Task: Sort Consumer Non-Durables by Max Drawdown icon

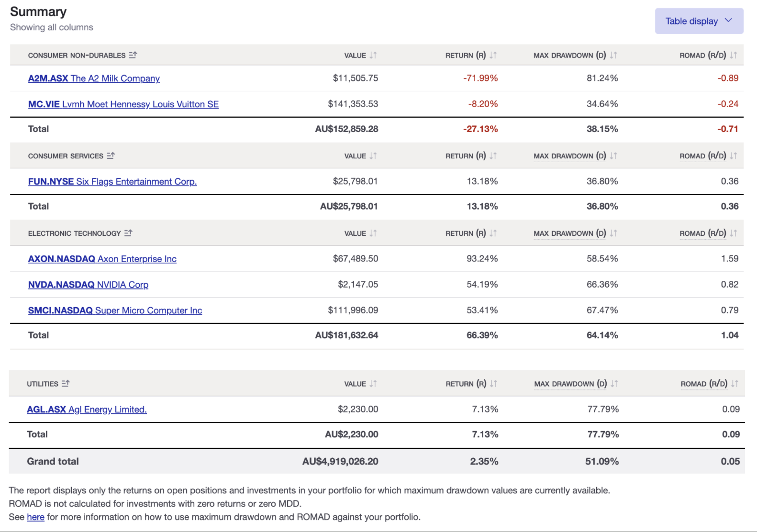Action: (613, 55)
